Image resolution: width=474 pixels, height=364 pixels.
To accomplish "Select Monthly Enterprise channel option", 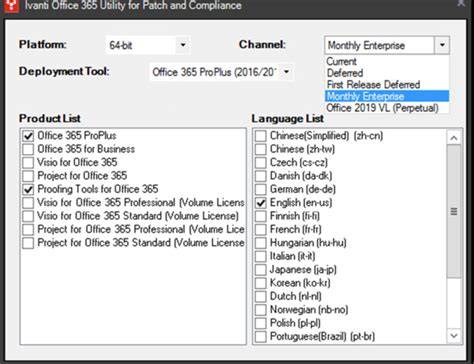I will pyautogui.click(x=387, y=96).
